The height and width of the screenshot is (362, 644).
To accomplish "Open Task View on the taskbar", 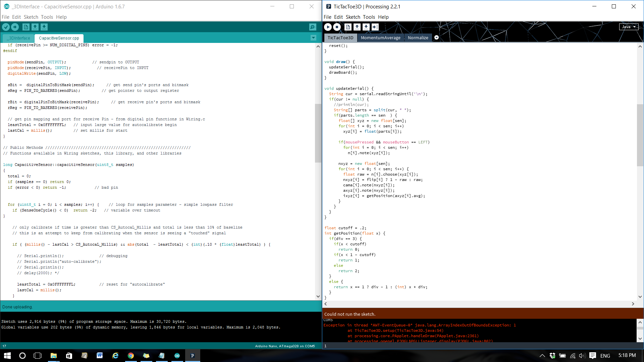I will [38, 355].
